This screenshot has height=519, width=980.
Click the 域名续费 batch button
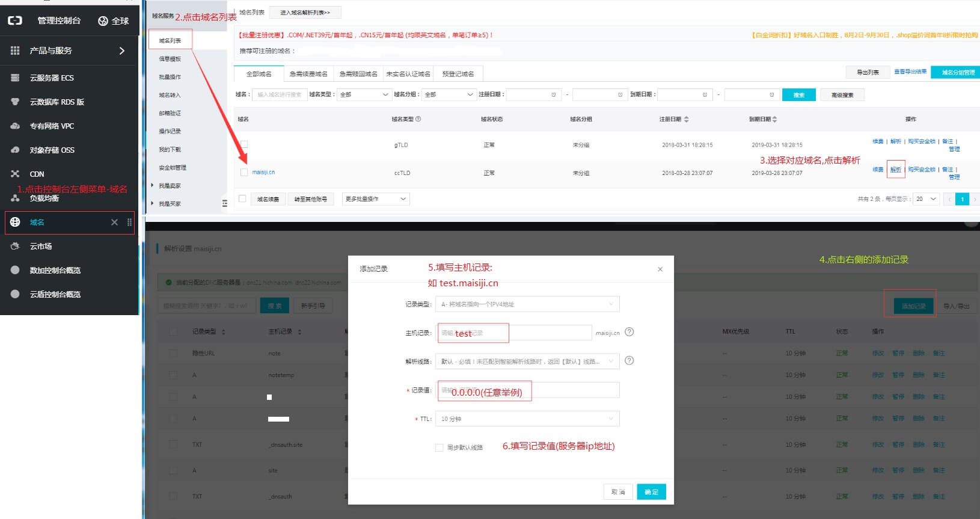[x=268, y=199]
